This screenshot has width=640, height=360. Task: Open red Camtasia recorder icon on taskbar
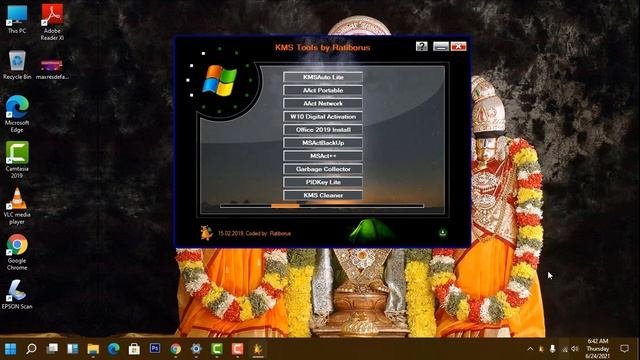(x=238, y=349)
